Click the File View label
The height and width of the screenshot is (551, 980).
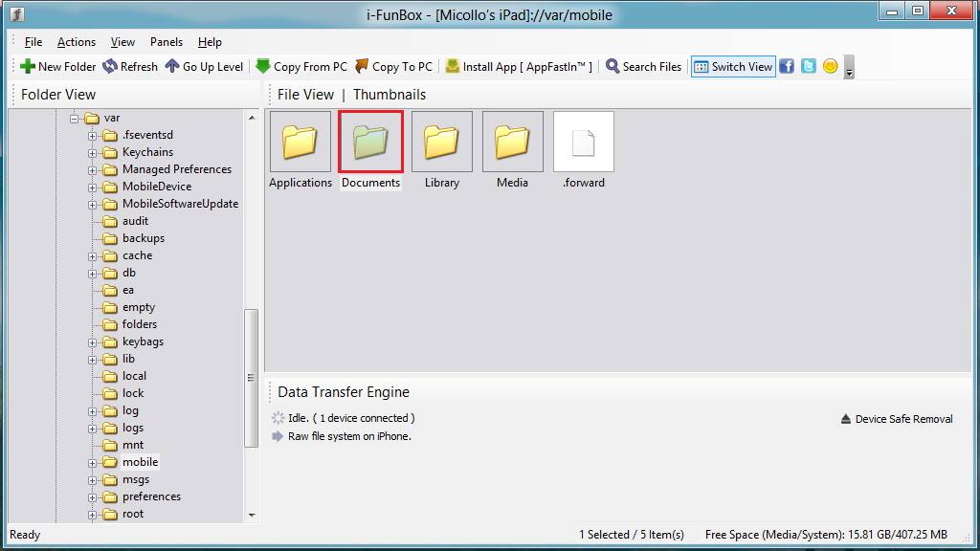pos(305,95)
